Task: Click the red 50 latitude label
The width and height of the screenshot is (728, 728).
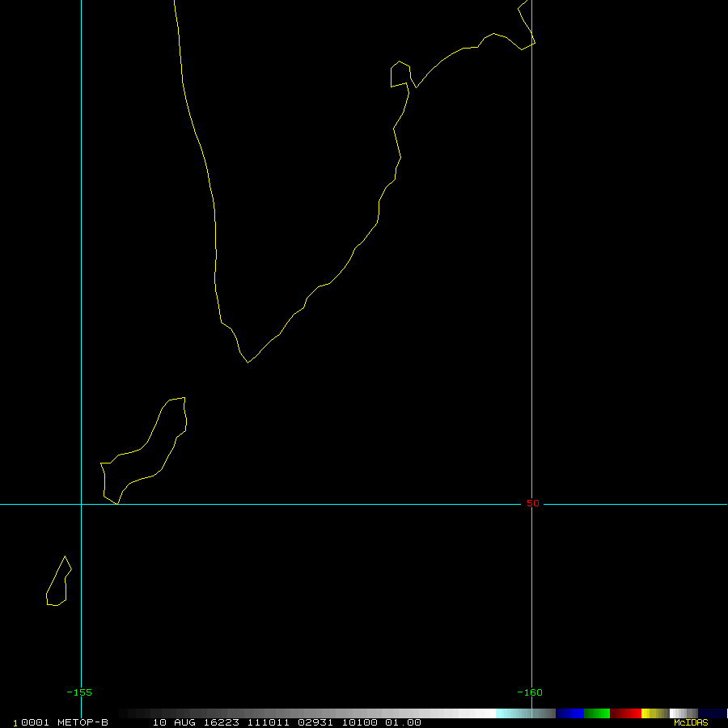Action: coord(533,503)
